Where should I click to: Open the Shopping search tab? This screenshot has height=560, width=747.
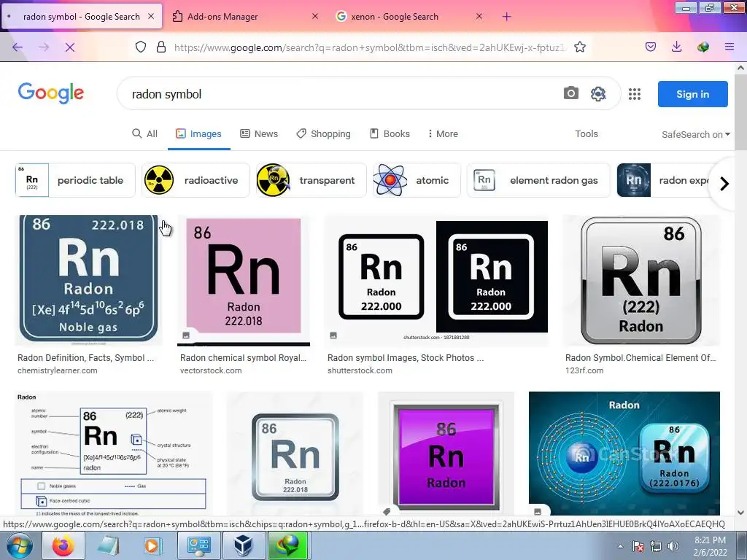[x=323, y=134]
